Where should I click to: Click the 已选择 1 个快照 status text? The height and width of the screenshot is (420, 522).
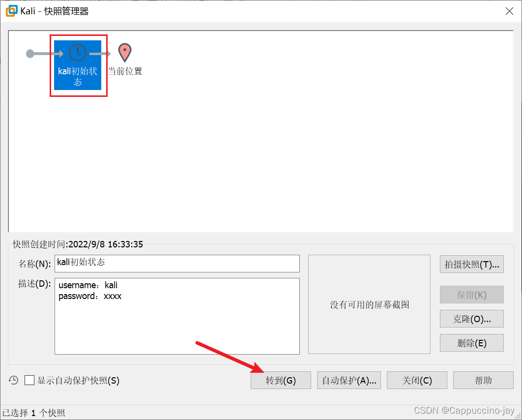pyautogui.click(x=33, y=413)
